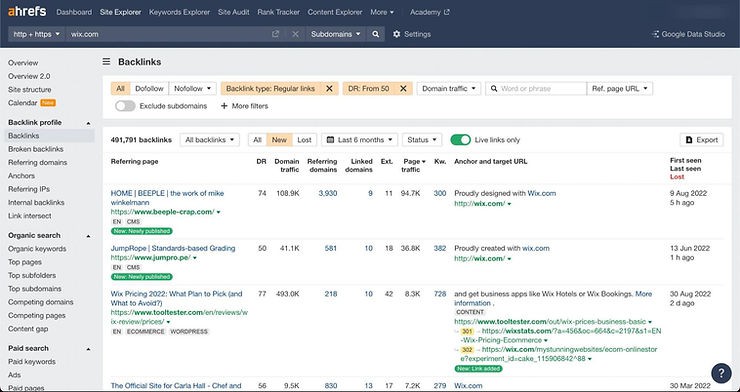Collapse the Backlink profile sidebar section
This screenshot has height=392, width=740.
coord(88,123)
